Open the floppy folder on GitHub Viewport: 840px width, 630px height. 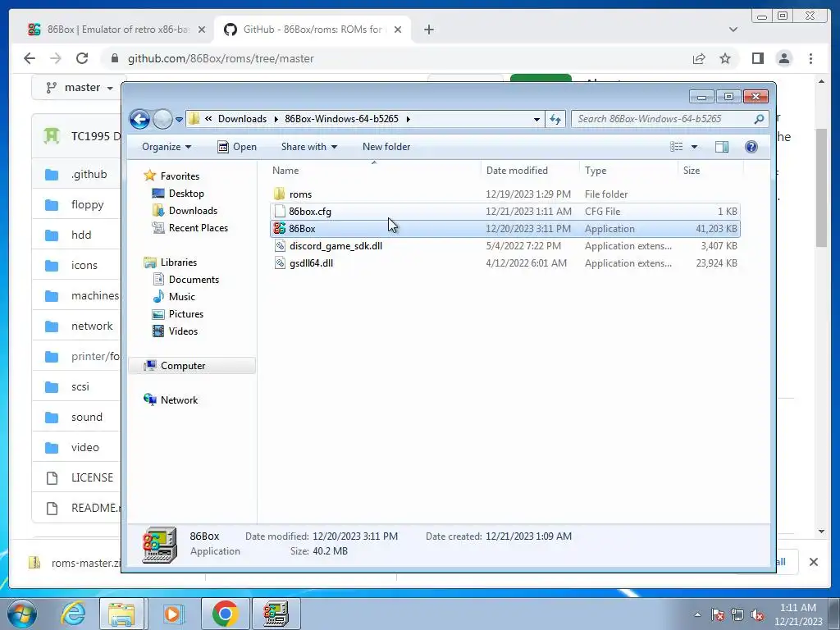pos(87,204)
